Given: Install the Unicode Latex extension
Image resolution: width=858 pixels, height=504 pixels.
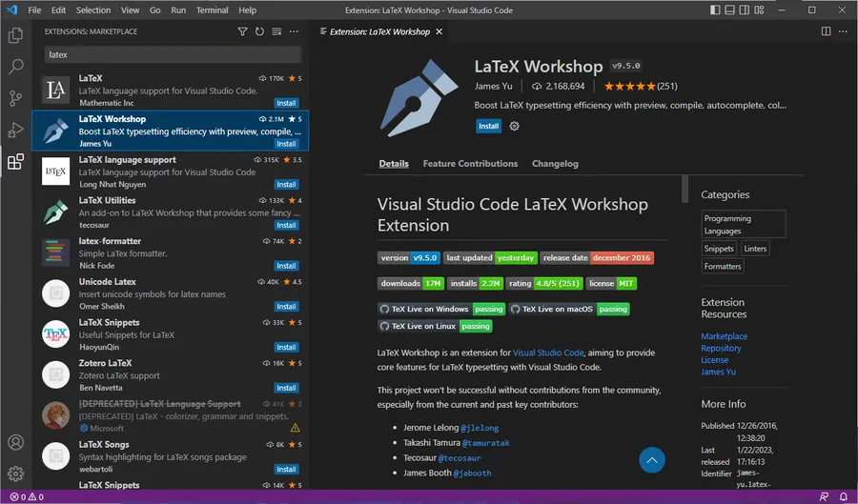Looking at the screenshot, I should (286, 307).
